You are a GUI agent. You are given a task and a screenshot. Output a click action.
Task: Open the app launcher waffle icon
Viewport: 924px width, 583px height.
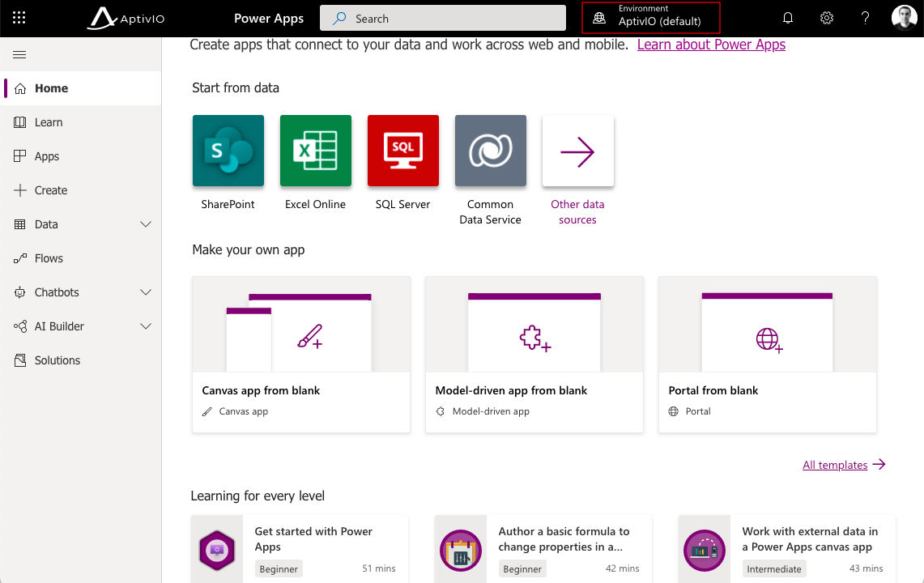19,18
